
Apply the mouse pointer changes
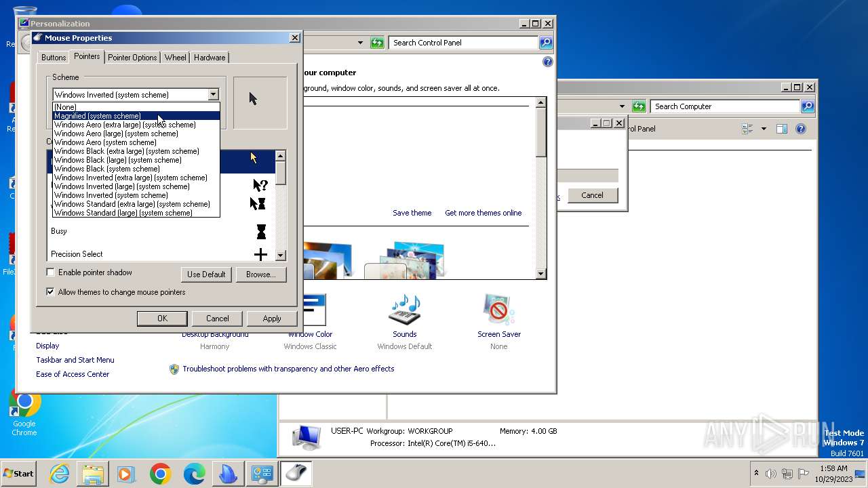coord(272,319)
